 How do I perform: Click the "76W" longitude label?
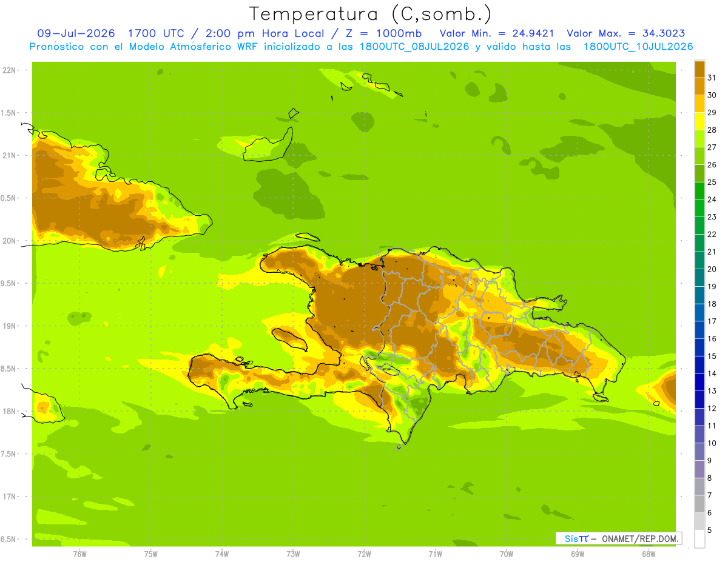point(79,554)
